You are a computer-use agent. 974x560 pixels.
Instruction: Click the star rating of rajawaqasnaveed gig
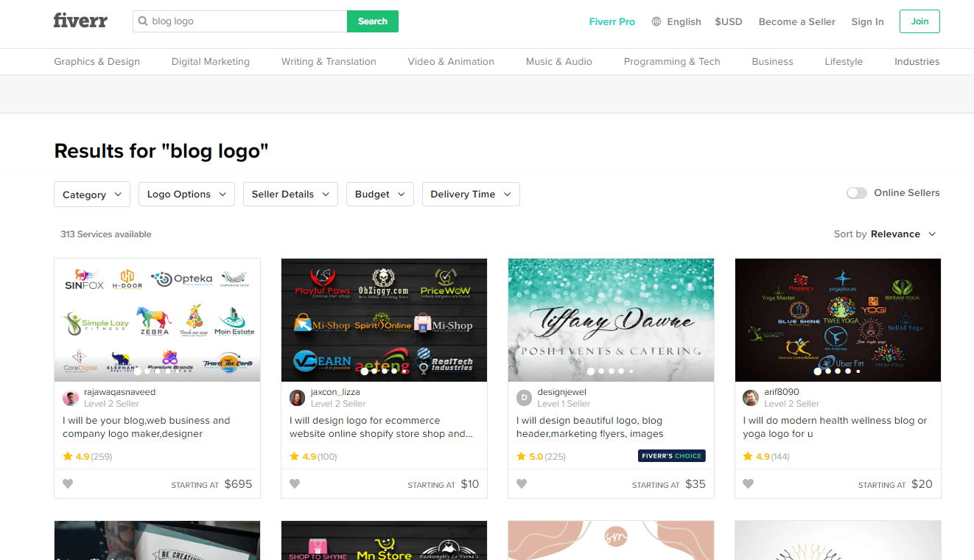(x=87, y=457)
